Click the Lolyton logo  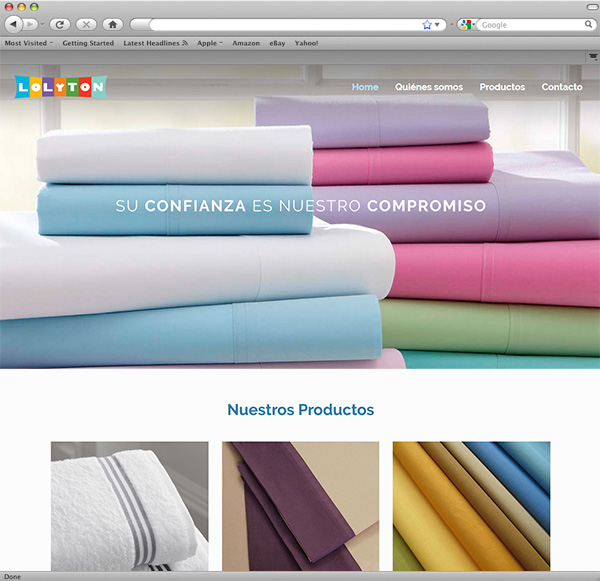click(61, 87)
